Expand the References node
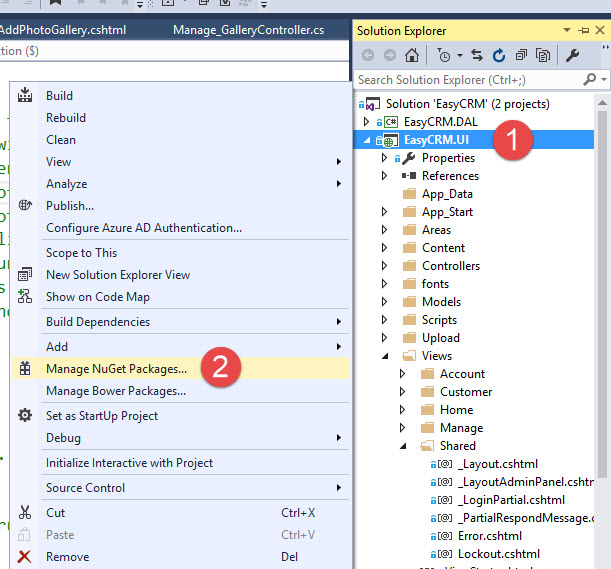Viewport: 611px width, 569px height. point(384,175)
